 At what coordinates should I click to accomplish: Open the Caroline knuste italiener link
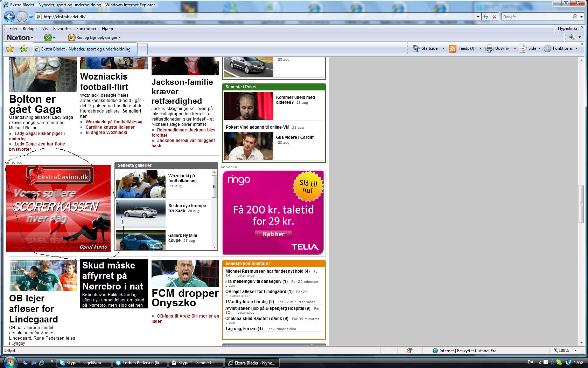tap(110, 127)
